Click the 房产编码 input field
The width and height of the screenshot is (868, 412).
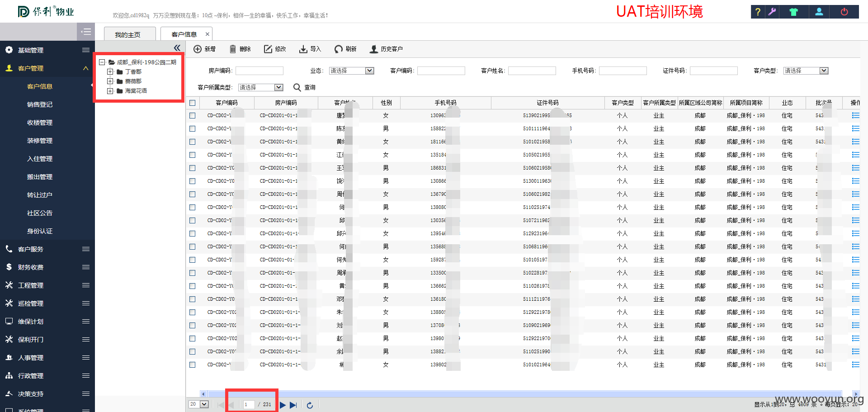(x=259, y=71)
